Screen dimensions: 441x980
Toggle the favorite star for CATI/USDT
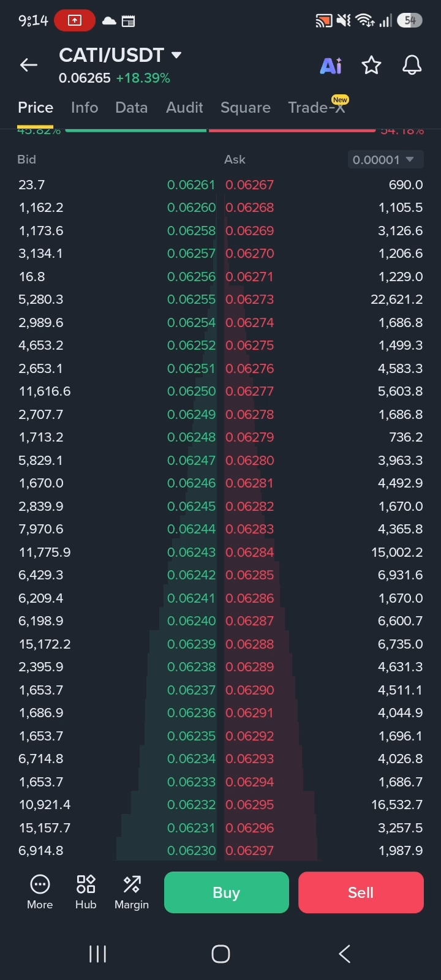tap(371, 65)
